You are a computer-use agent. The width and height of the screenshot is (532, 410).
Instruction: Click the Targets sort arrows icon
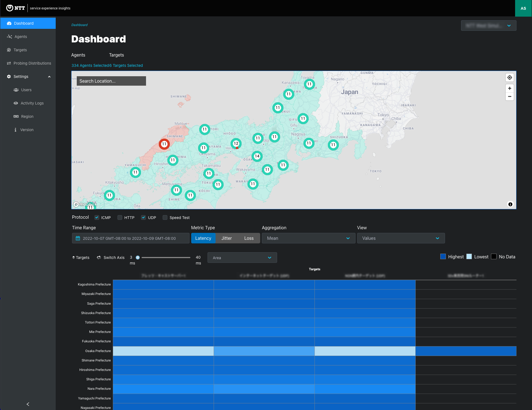(73, 258)
